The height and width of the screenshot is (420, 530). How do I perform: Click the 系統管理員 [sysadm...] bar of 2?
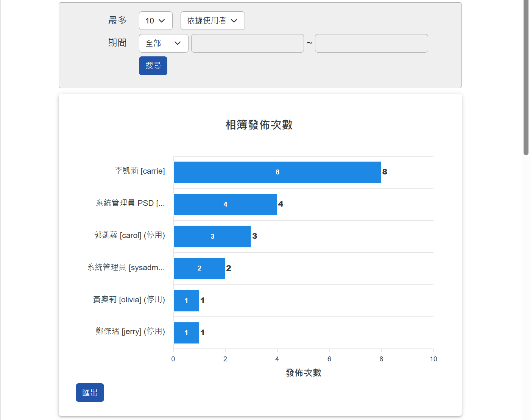point(199,269)
